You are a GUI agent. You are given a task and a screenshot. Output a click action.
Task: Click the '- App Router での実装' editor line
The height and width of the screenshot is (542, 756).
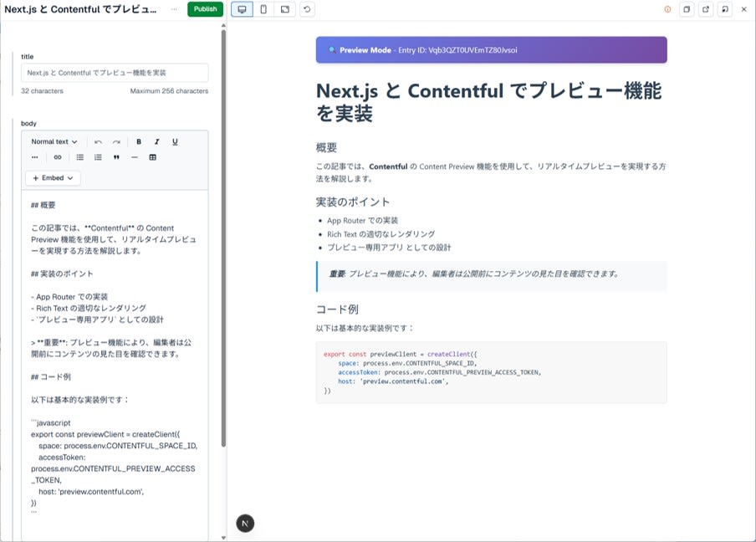69,297
